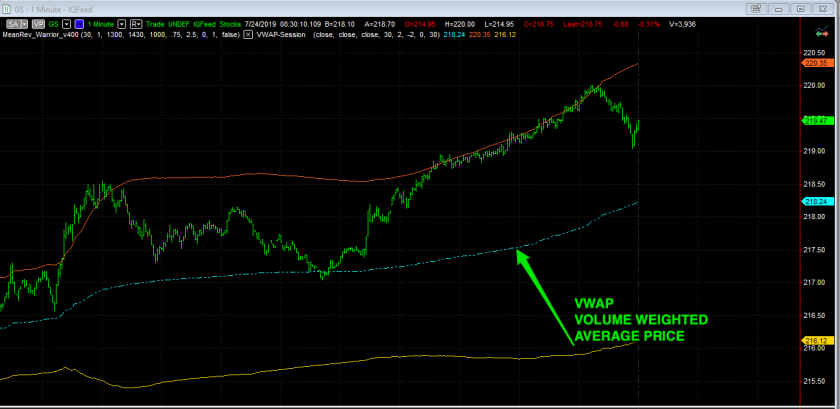Click the chart window icon in the title bar
Screen dimensions: 840x409
pyautogui.click(x=6, y=8)
